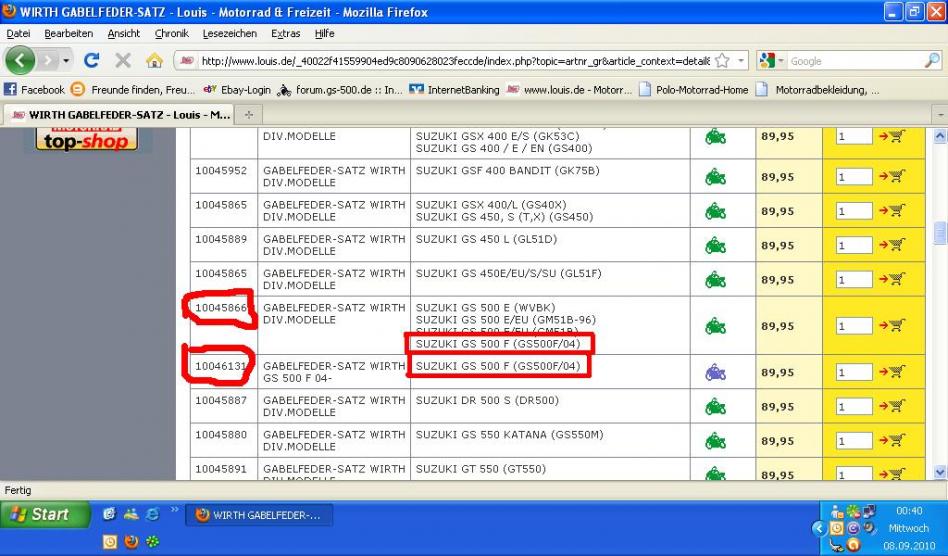Add GS 450 L set to cart
The height and width of the screenshot is (556, 948).
pyautogui.click(x=892, y=245)
